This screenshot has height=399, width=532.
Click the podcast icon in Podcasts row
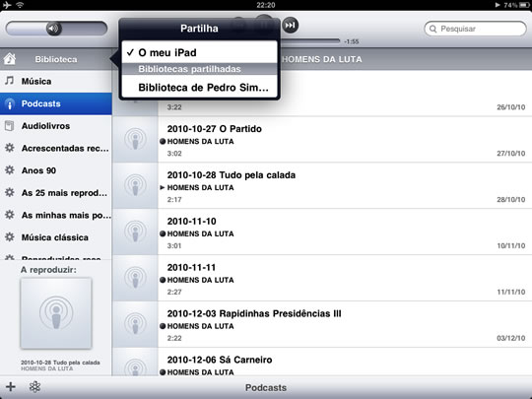(x=10, y=103)
